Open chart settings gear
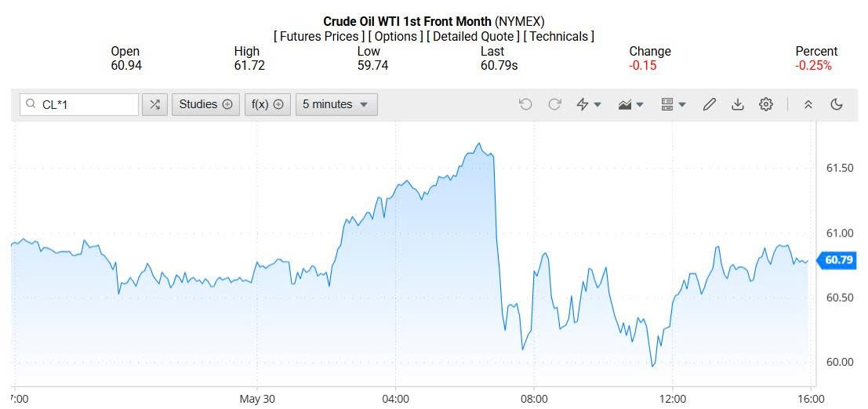 point(766,104)
